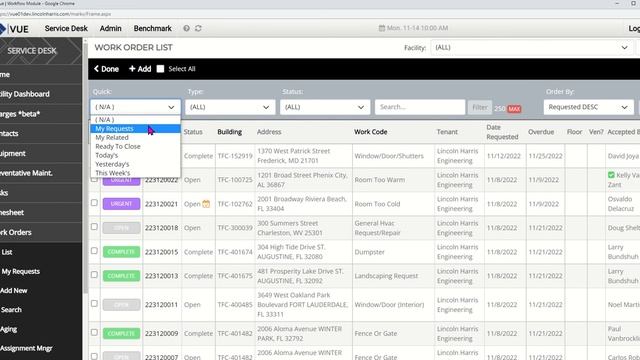This screenshot has height=360, width=640.
Task: Click the red MAX badge
Action: click(x=514, y=109)
